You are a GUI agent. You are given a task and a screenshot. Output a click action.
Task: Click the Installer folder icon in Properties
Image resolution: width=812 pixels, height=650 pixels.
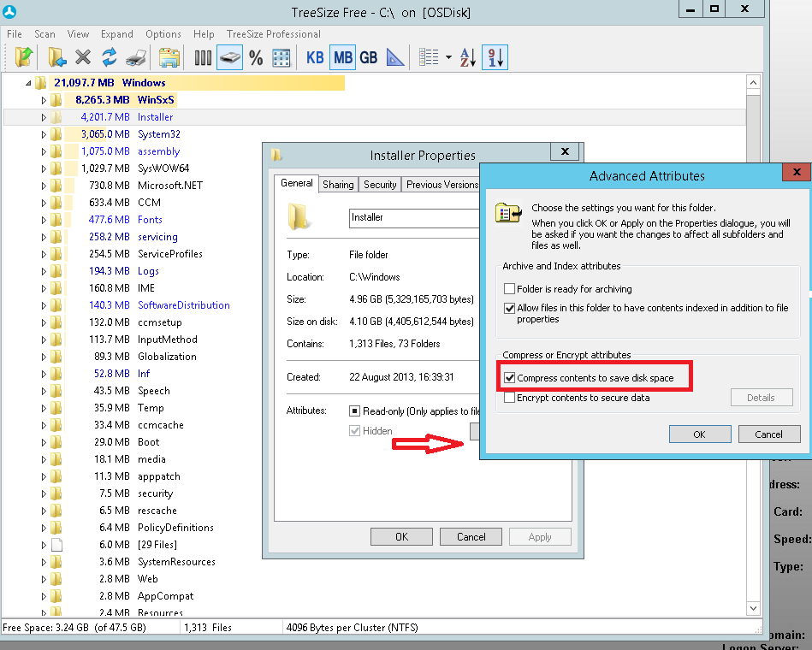(x=299, y=216)
